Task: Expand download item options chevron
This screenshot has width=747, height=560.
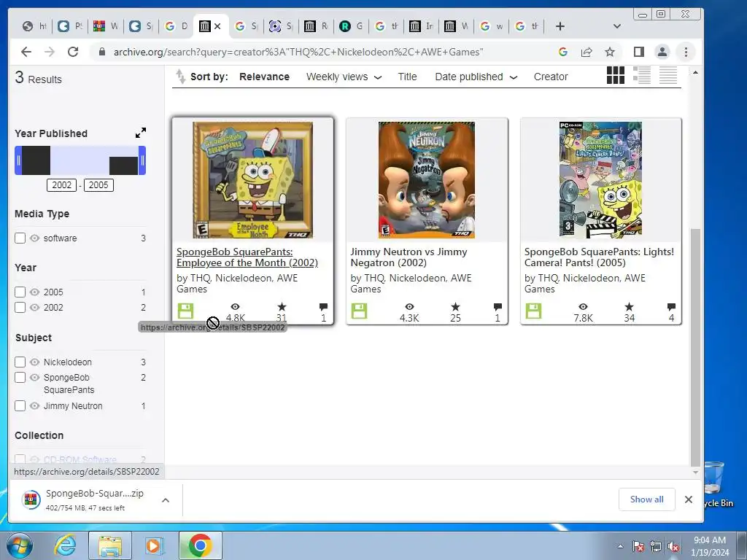Action: coord(166,500)
